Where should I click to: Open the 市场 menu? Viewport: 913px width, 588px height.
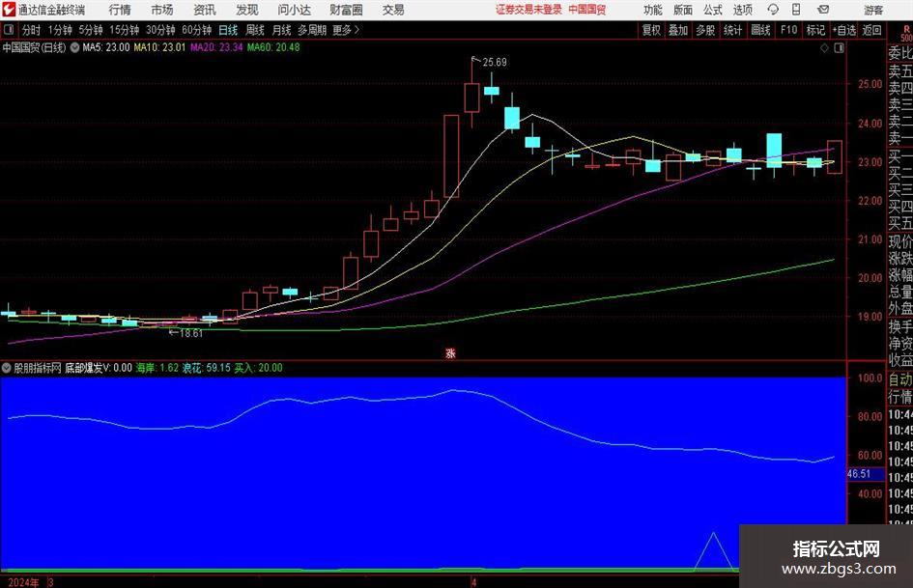[162, 10]
